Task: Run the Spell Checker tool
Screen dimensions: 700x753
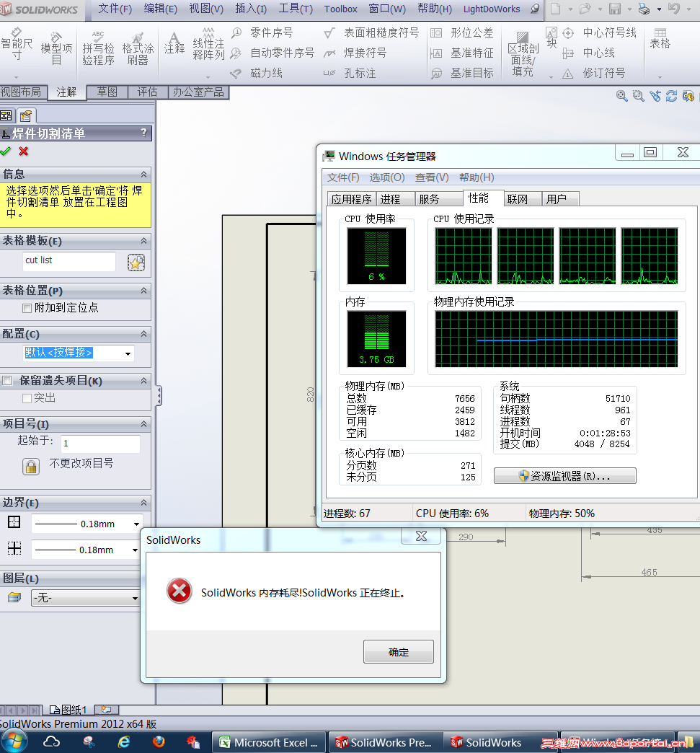Action: click(x=98, y=48)
